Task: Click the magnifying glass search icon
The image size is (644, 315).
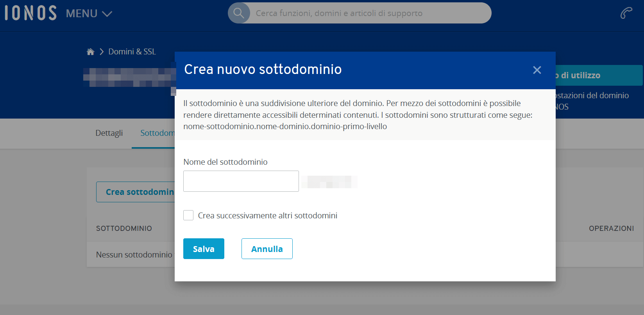Action: [239, 13]
